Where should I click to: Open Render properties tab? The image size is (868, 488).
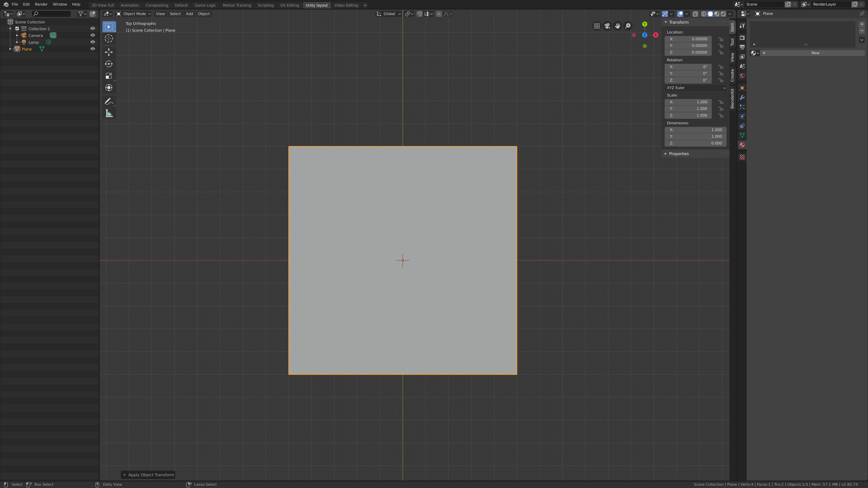click(x=742, y=38)
